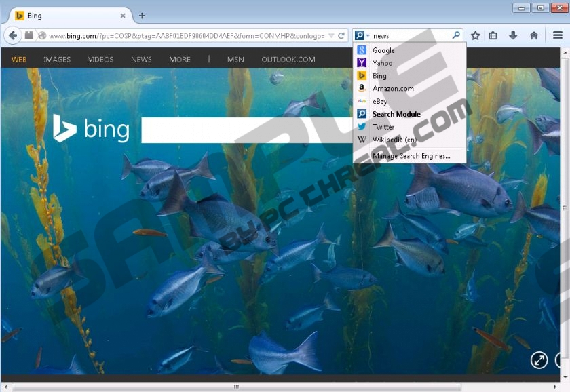Open the bookmarks list icon
This screenshot has width=570, height=392.
tap(493, 35)
